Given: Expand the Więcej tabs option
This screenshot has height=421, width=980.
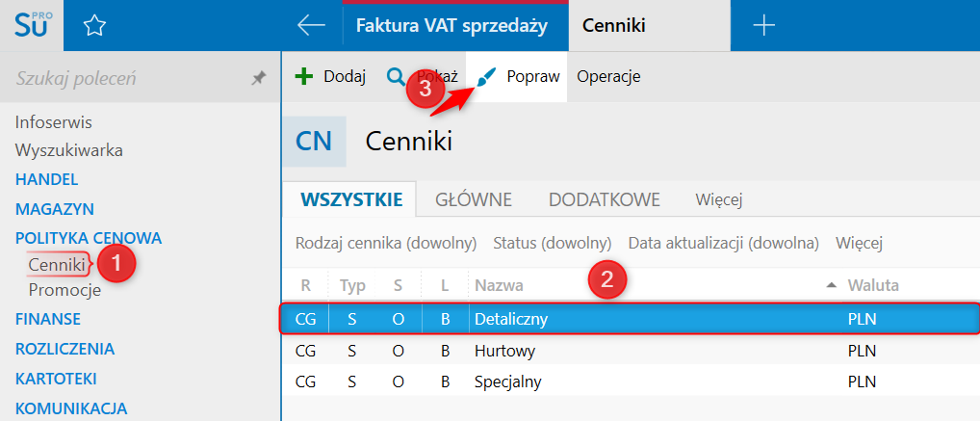Looking at the screenshot, I should (x=719, y=199).
